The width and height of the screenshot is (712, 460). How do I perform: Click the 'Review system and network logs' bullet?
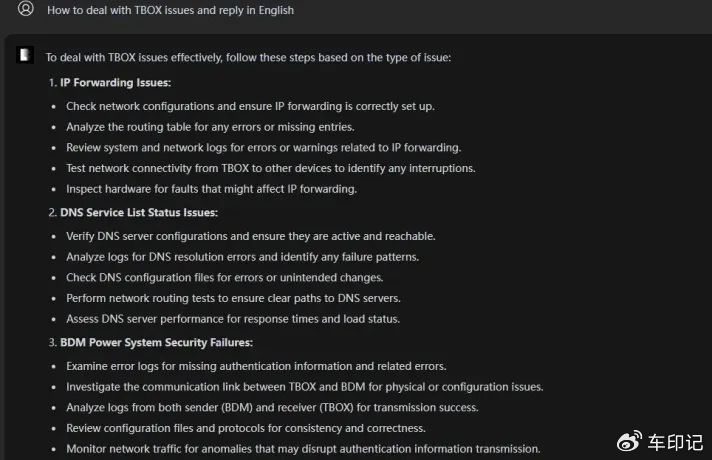click(x=263, y=148)
